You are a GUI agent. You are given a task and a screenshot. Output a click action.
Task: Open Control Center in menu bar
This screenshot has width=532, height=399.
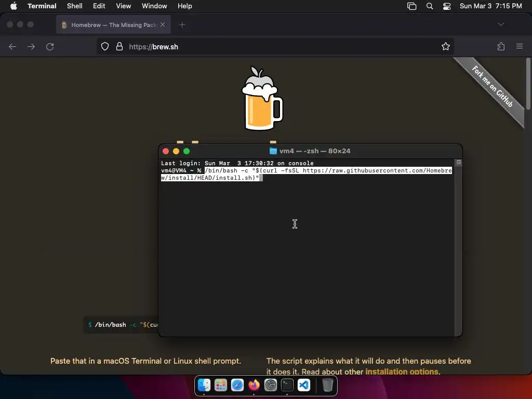[x=447, y=6]
